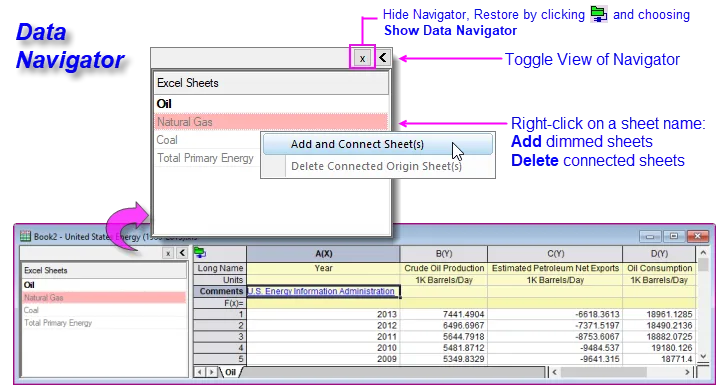Click the green data connector icon in worksheet
Viewport: 716px width, 385px height.
(x=200, y=253)
